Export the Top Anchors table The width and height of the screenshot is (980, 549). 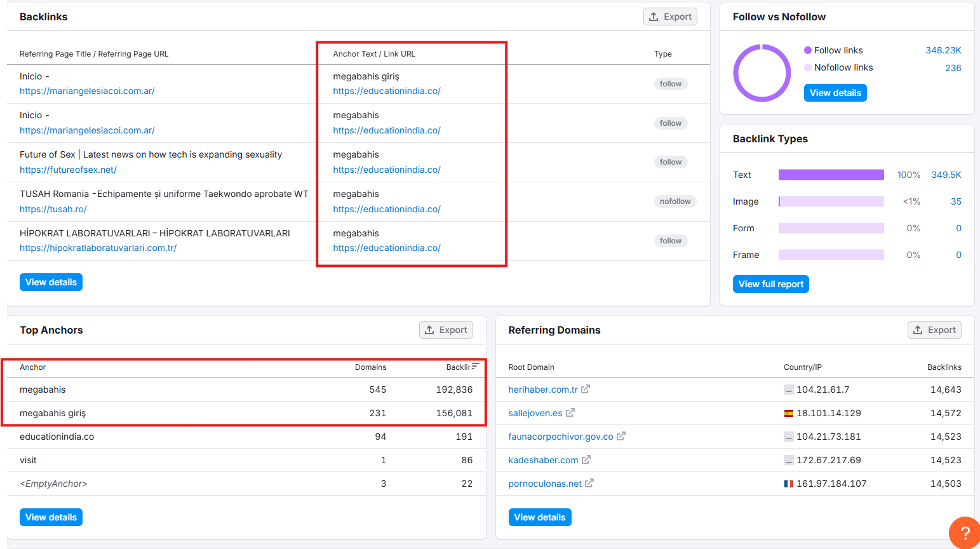point(446,330)
